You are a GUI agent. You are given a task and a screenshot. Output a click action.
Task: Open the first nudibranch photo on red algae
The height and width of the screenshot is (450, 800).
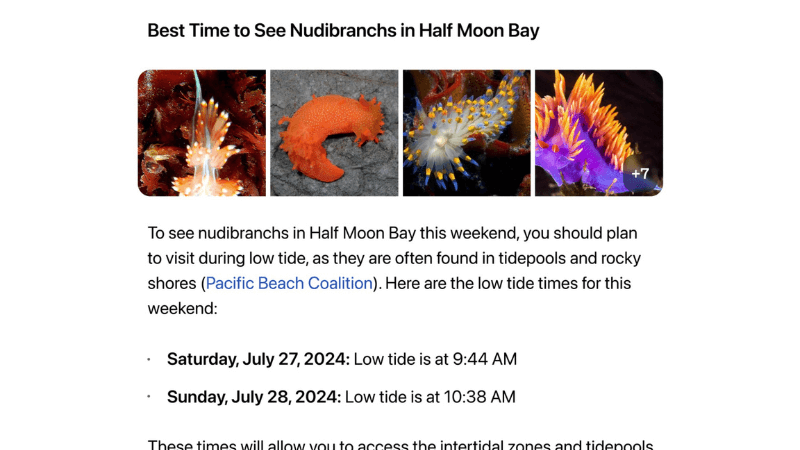[202, 133]
